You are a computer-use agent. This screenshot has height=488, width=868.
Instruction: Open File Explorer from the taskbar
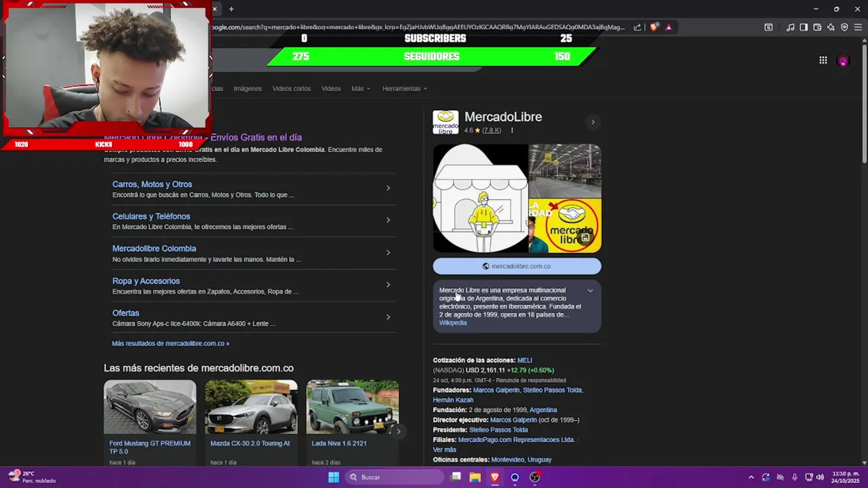[475, 477]
